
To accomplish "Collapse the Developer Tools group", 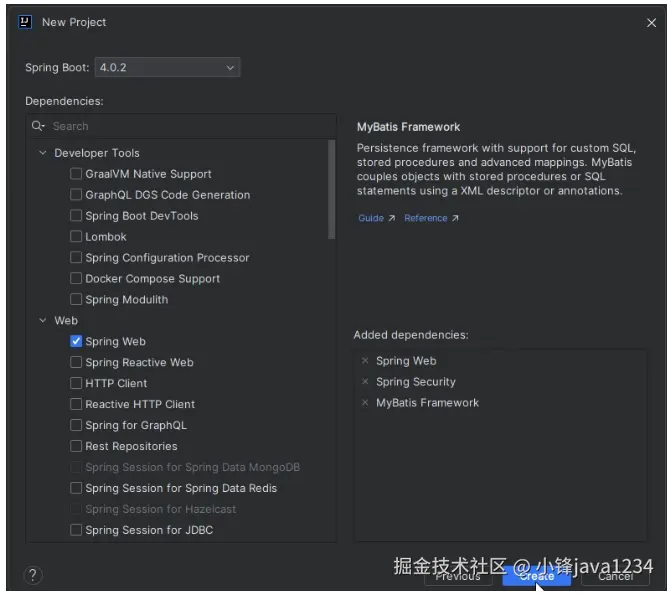I will click(x=43, y=153).
